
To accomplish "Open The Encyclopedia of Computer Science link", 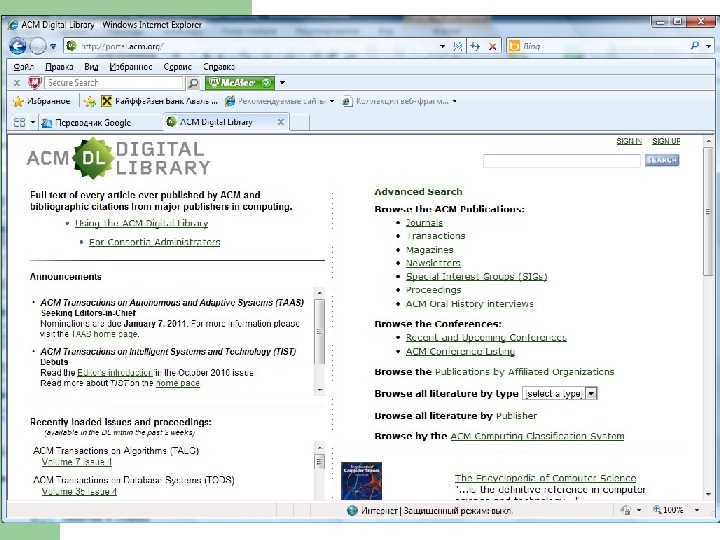I will coord(545,478).
